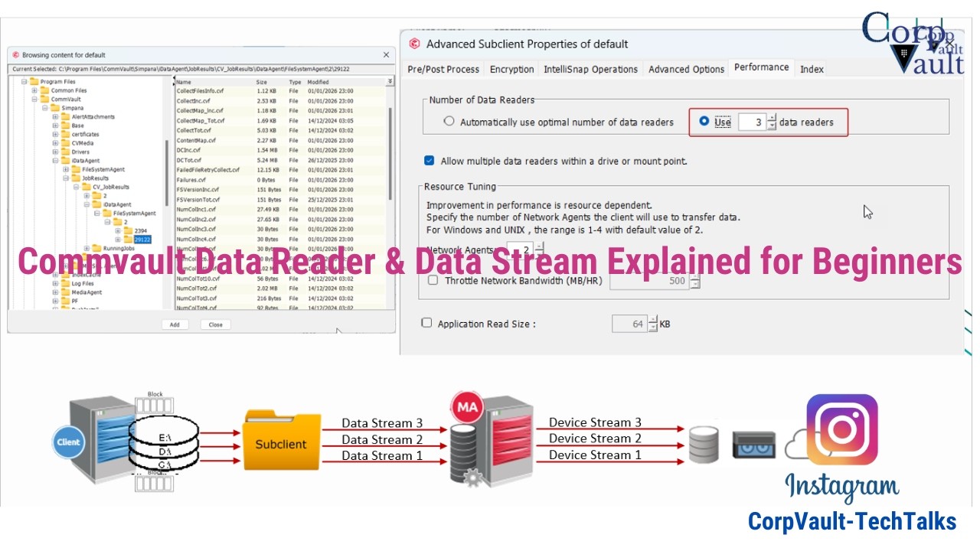
Task: Select the ContentMap.cvf file
Action: tap(280, 140)
